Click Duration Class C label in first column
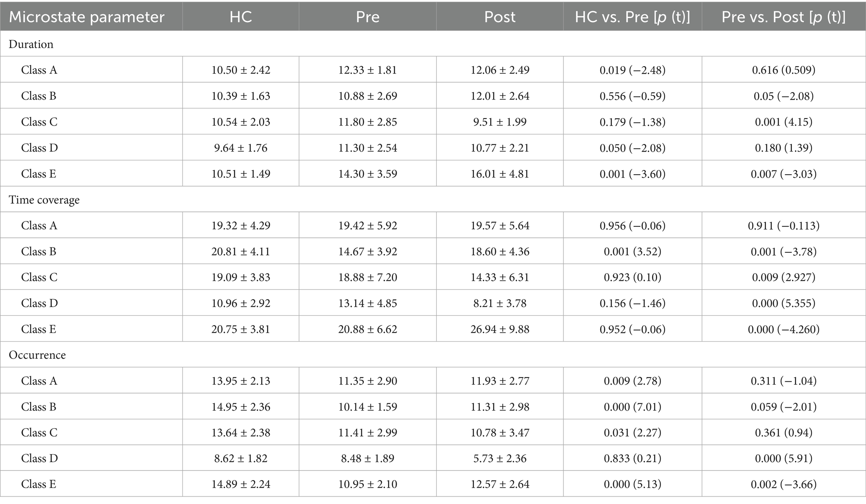Viewport: 866px width, 504px height. (x=39, y=122)
